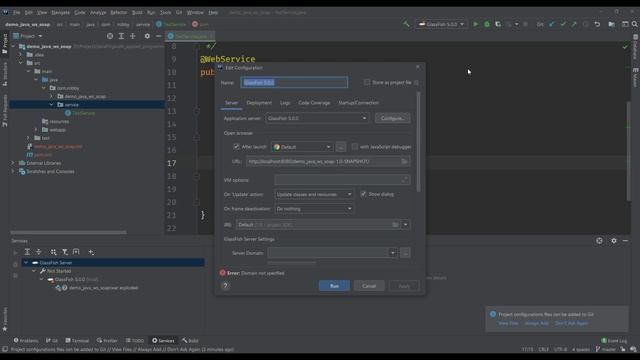Click the Name input field
The image size is (640, 360).
coord(294,82)
